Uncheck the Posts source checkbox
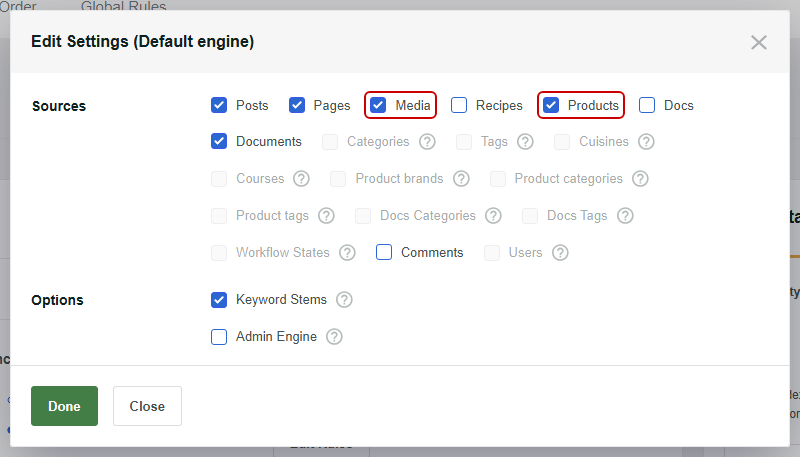This screenshot has width=800, height=457. 219,105
